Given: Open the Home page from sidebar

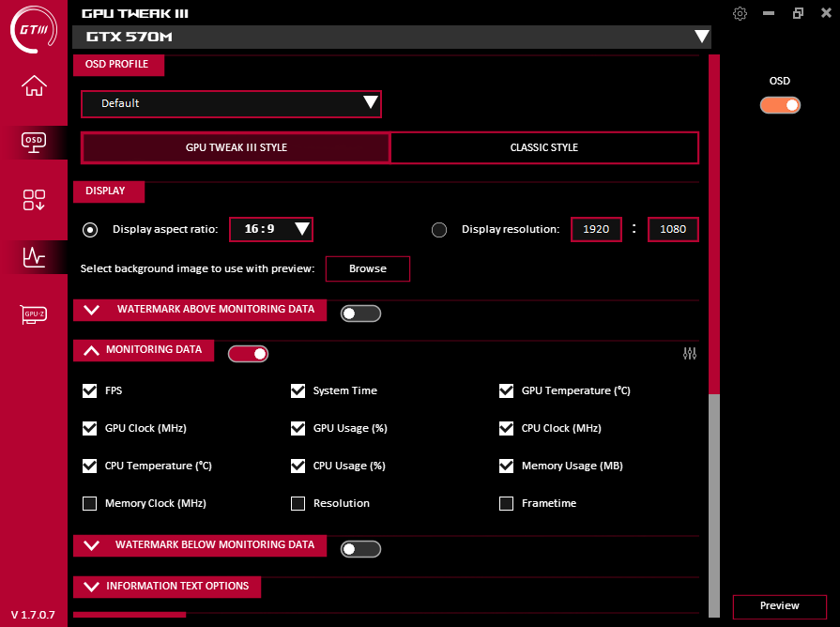Looking at the screenshot, I should click(x=34, y=85).
